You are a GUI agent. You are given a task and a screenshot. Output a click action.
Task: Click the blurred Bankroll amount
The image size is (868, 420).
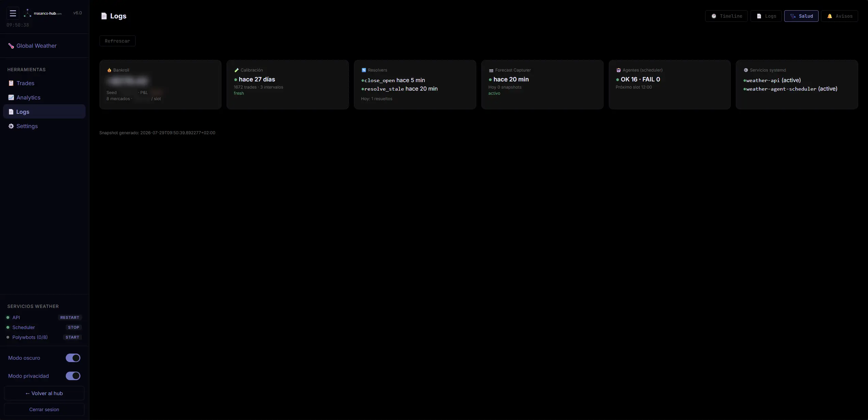click(x=127, y=81)
